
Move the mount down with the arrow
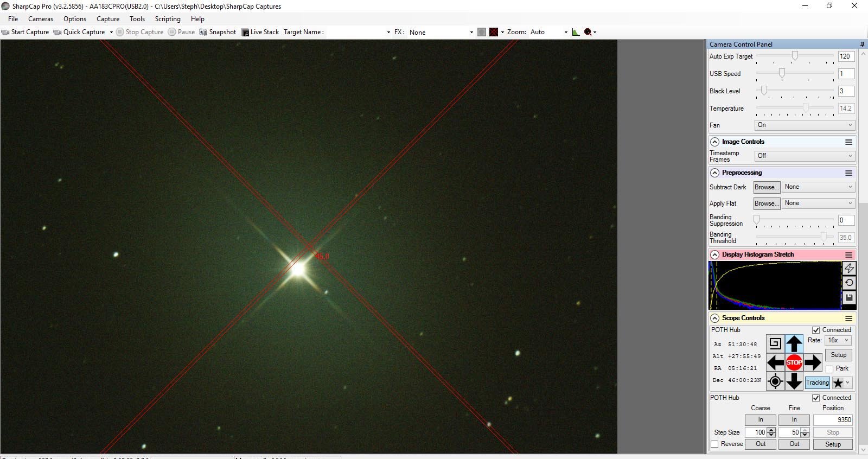794,381
